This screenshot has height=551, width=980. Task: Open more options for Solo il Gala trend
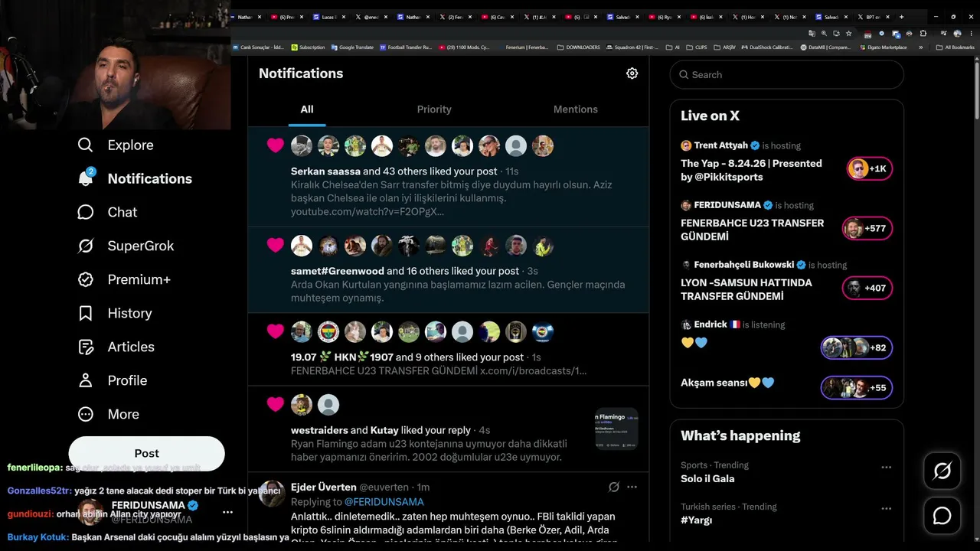click(x=886, y=467)
